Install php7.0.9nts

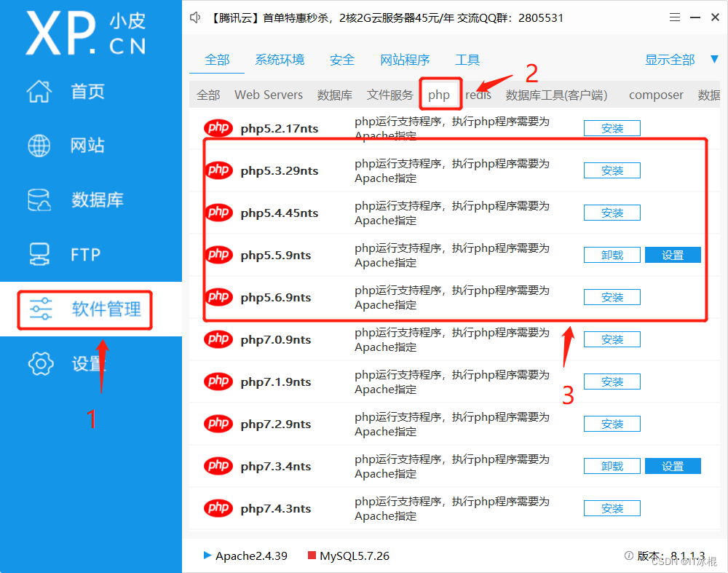(612, 339)
